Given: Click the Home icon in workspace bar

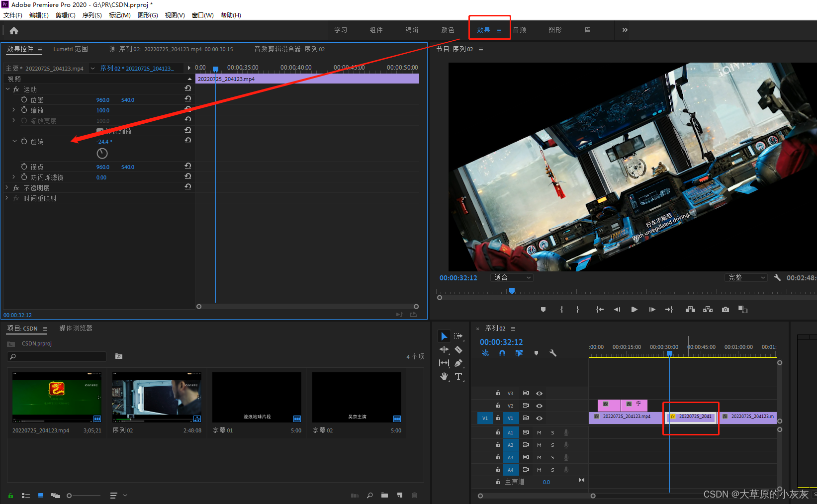Looking at the screenshot, I should (x=14, y=30).
